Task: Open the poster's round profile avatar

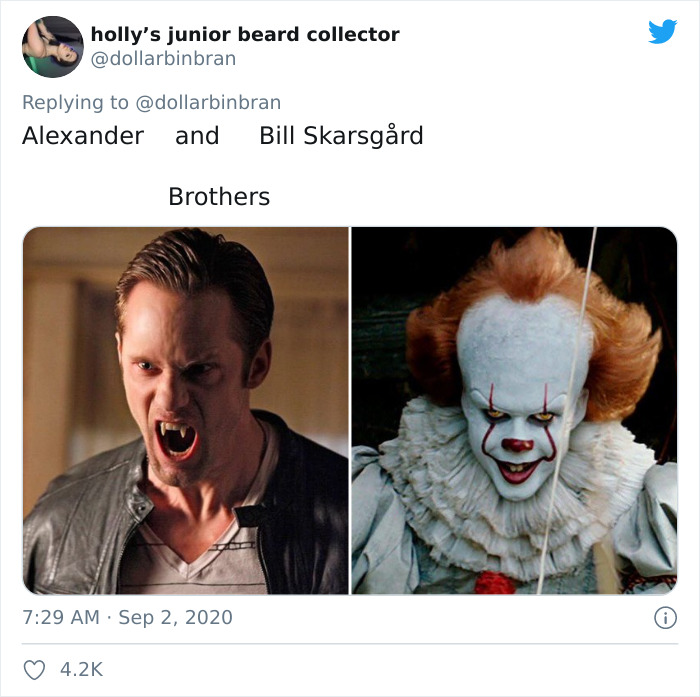Action: pos(53,47)
